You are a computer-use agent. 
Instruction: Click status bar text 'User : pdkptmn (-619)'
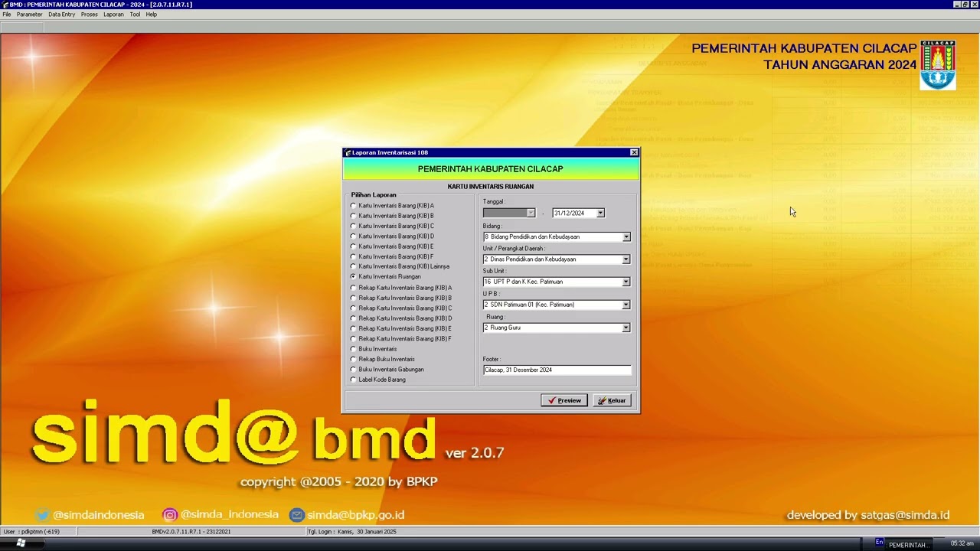[31, 531]
